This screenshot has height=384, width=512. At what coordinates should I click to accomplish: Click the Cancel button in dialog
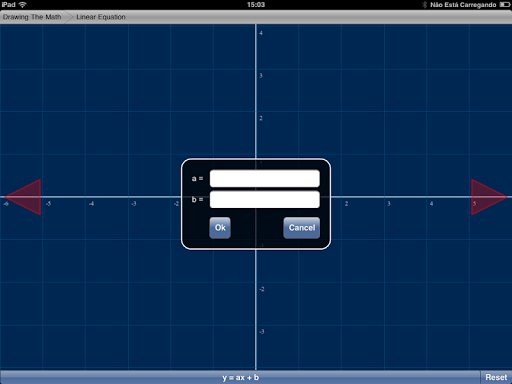click(x=302, y=228)
